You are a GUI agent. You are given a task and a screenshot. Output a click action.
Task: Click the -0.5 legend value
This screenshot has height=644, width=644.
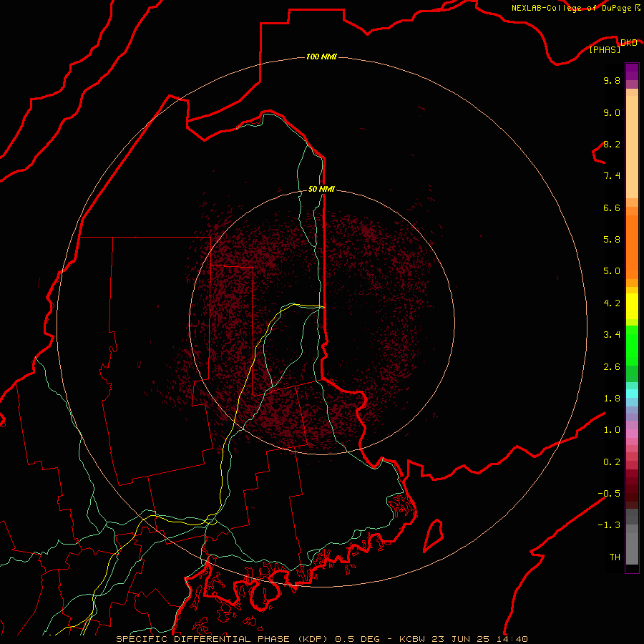609,494
